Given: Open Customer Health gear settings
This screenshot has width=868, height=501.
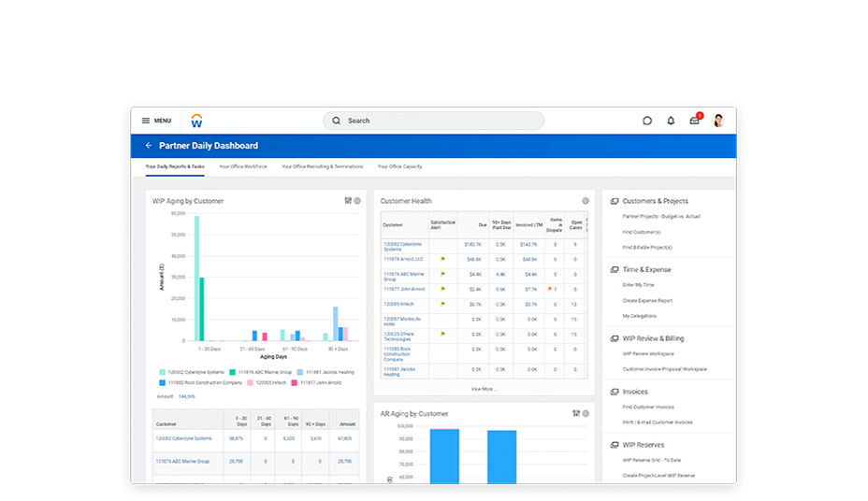Looking at the screenshot, I should pos(586,201).
